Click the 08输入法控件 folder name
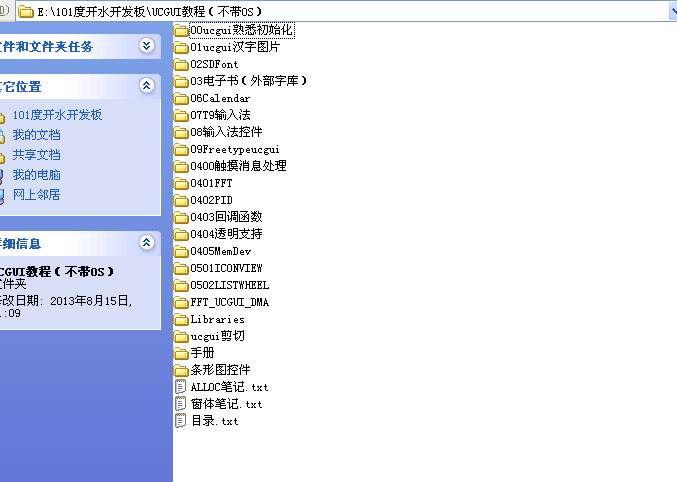Viewport: 677px width, 482px height. 226,132
